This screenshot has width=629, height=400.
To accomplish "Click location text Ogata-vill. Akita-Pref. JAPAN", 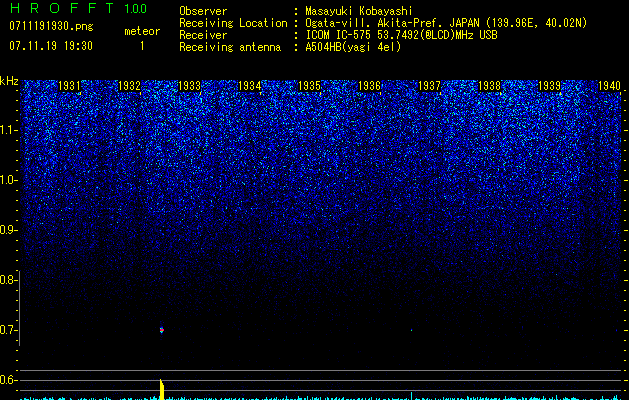I will [x=392, y=23].
